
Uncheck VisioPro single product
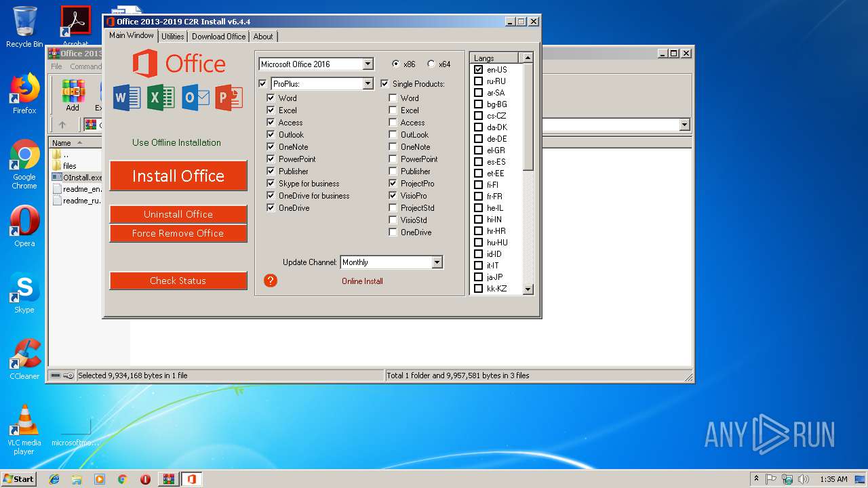coord(393,196)
